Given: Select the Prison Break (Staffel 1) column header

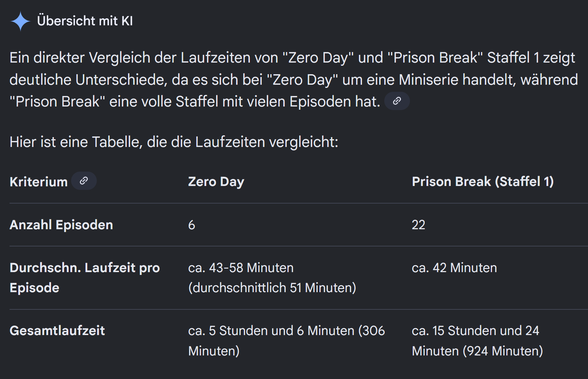Looking at the screenshot, I should click(x=482, y=182).
